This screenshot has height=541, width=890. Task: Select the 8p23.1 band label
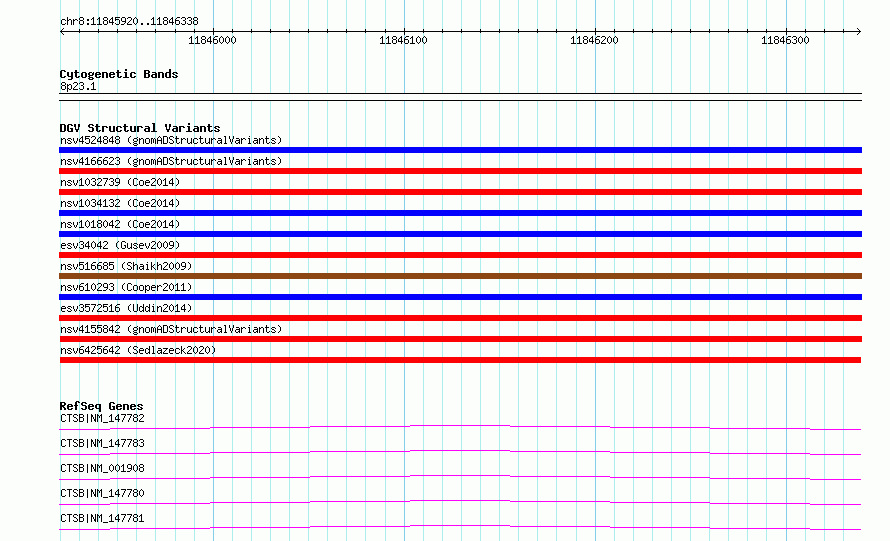tap(78, 86)
